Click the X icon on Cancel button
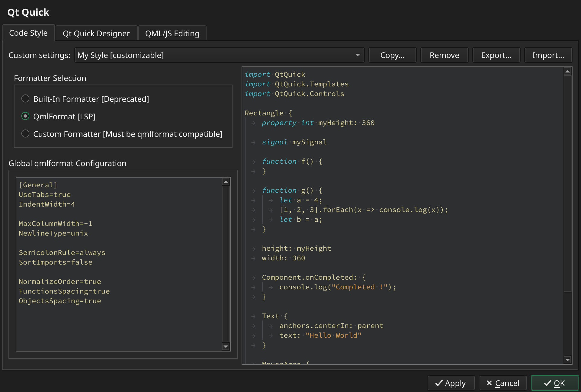This screenshot has height=392, width=581. point(489,383)
